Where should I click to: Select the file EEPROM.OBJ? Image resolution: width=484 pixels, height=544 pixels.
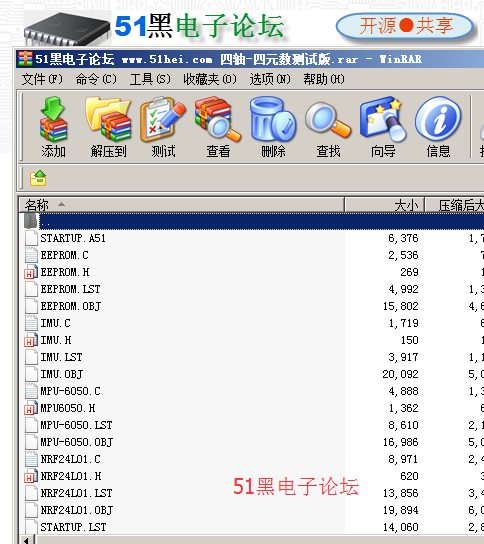[71, 306]
